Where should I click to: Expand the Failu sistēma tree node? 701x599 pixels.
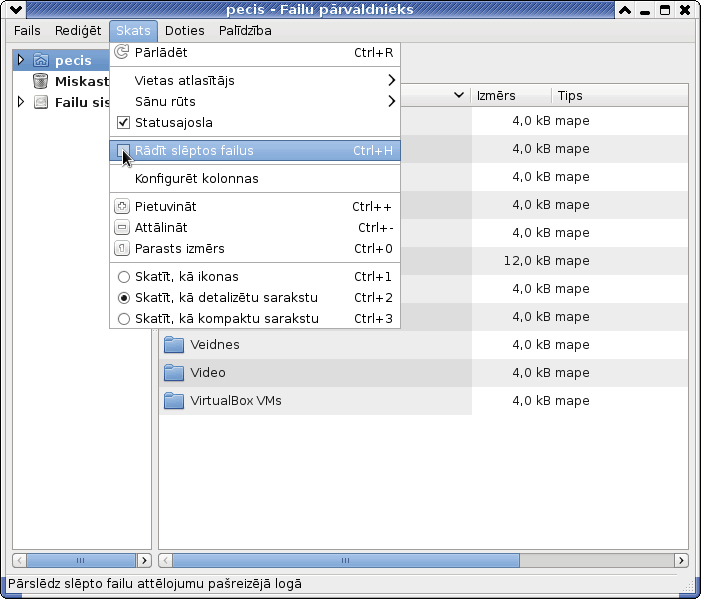click(x=21, y=101)
